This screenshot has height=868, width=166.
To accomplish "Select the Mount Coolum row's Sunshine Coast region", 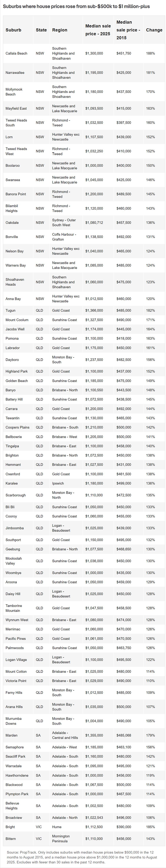I will point(64,320).
